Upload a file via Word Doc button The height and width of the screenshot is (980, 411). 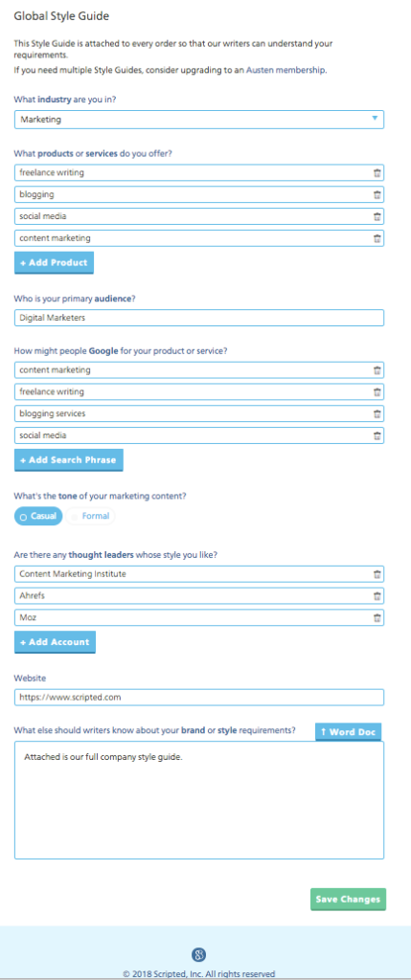(x=349, y=732)
